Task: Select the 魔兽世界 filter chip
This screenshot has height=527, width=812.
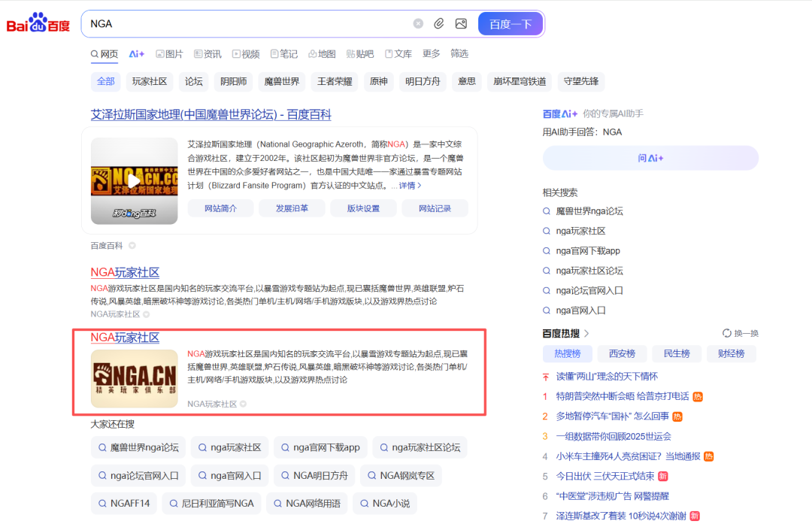Action: (282, 81)
